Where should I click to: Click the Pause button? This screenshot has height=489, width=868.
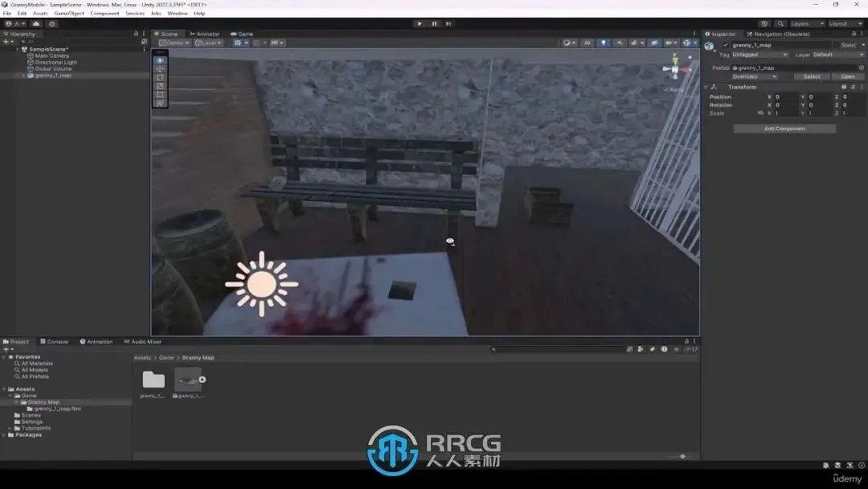pos(434,24)
